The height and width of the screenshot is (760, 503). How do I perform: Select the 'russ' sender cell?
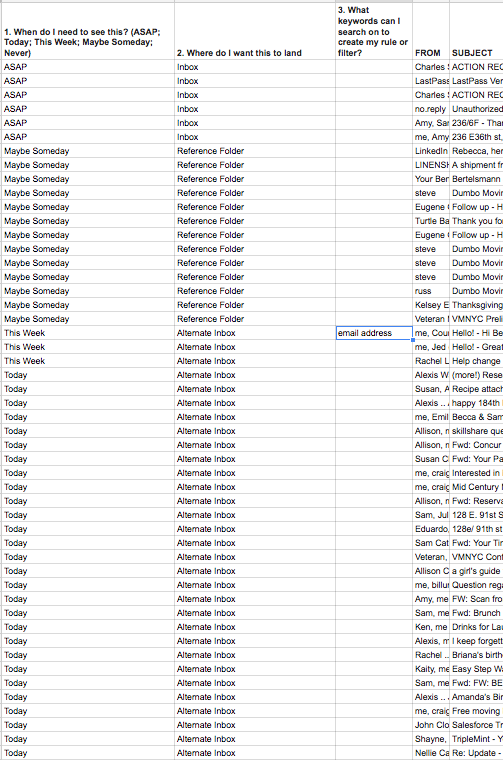tap(431, 291)
